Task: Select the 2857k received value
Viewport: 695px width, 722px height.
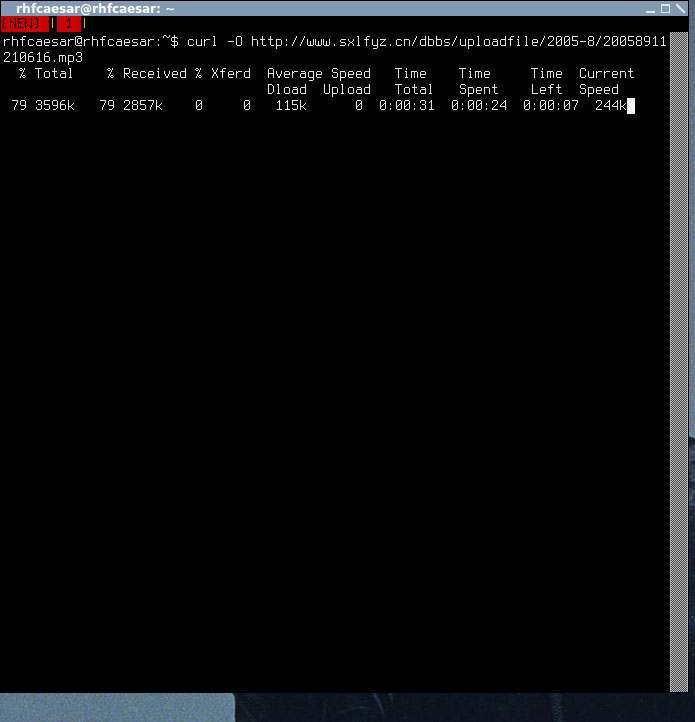Action: (142, 106)
